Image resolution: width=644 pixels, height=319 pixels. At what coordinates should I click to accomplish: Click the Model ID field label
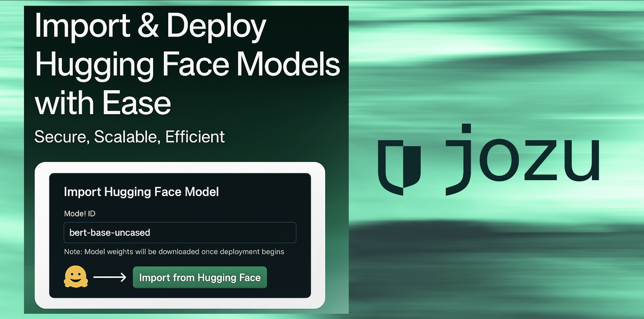click(80, 214)
